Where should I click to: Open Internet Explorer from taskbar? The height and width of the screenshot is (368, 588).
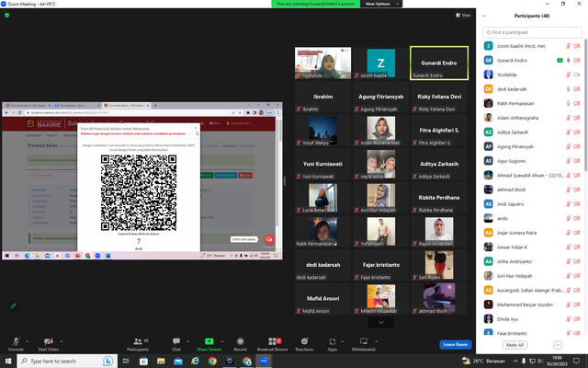pos(196,361)
